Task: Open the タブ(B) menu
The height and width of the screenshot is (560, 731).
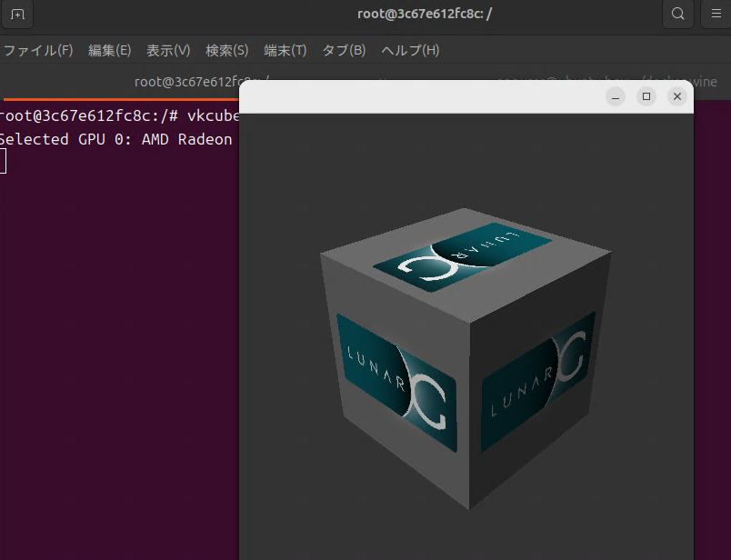Action: click(x=344, y=50)
